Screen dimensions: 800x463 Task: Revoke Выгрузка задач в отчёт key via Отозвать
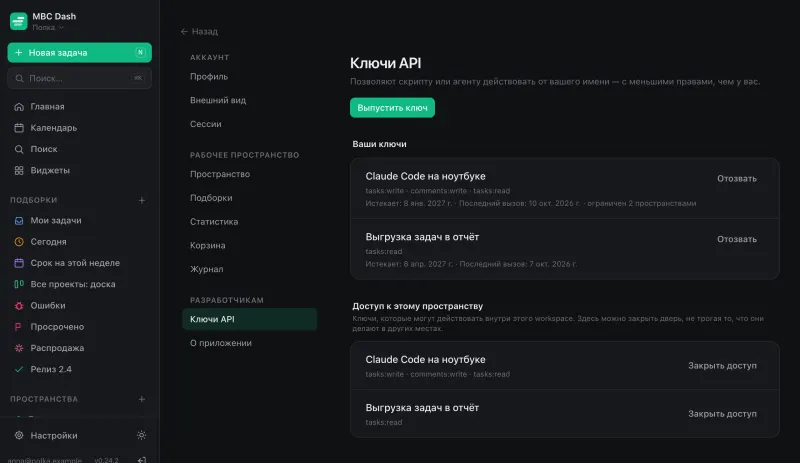click(737, 239)
